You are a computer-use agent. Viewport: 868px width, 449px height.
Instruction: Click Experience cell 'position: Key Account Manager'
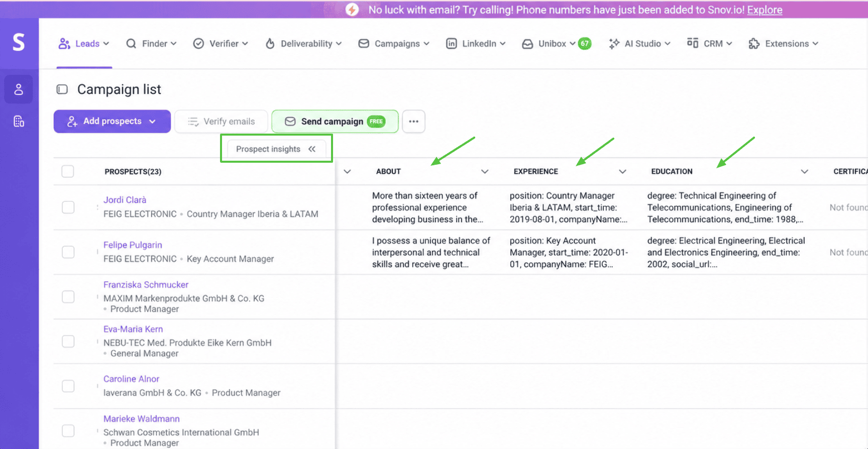click(569, 253)
